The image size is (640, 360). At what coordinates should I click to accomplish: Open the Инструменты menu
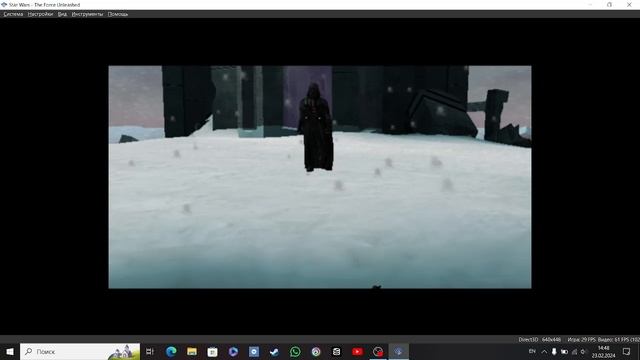point(87,14)
